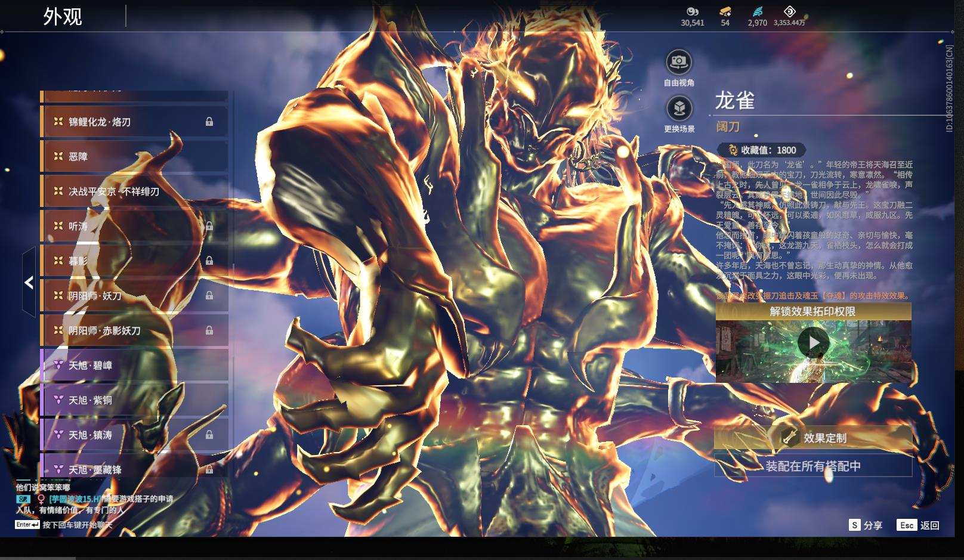This screenshot has width=964, height=560.
Task: Click the lock icon on 暮影
Action: pyautogui.click(x=209, y=261)
